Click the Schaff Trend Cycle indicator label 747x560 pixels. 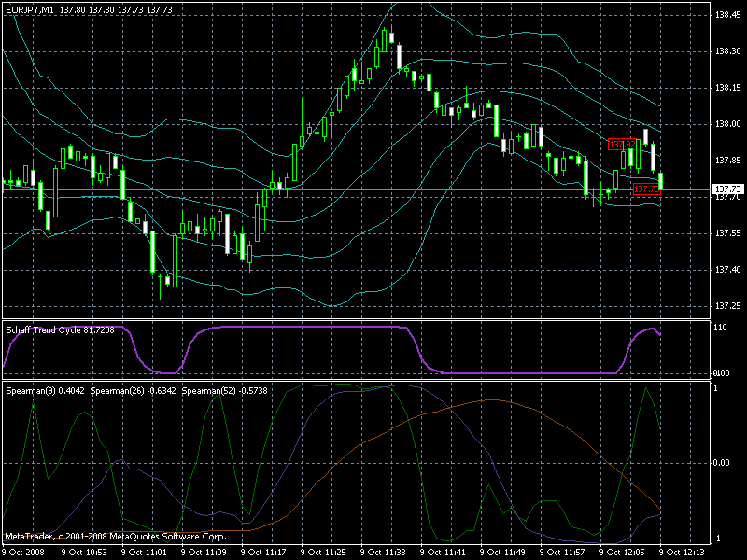click(x=60, y=330)
